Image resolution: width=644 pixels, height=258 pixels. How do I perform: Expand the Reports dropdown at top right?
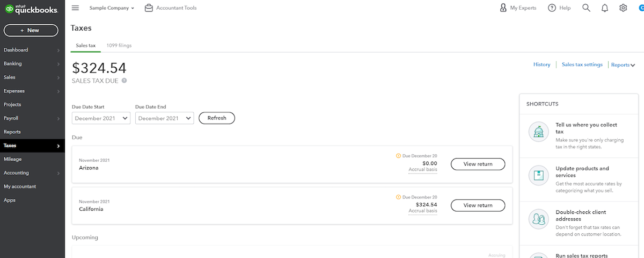623,65
